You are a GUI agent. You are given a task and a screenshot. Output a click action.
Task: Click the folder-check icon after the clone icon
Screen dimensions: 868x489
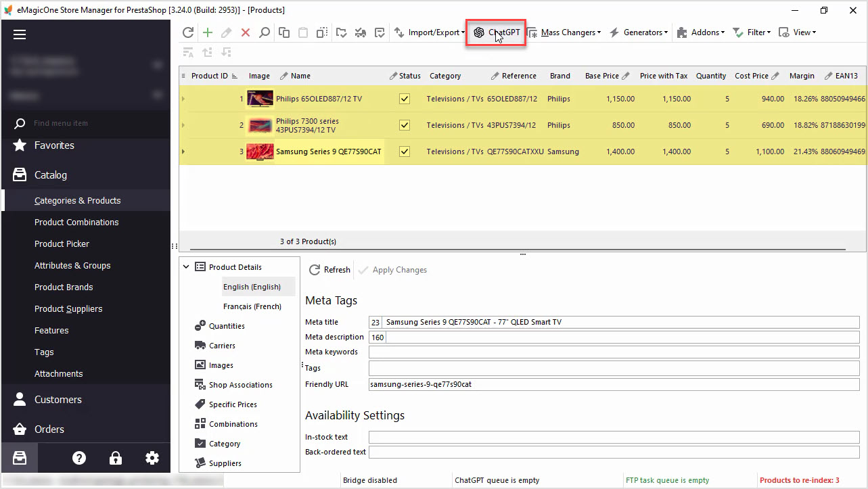(x=342, y=32)
